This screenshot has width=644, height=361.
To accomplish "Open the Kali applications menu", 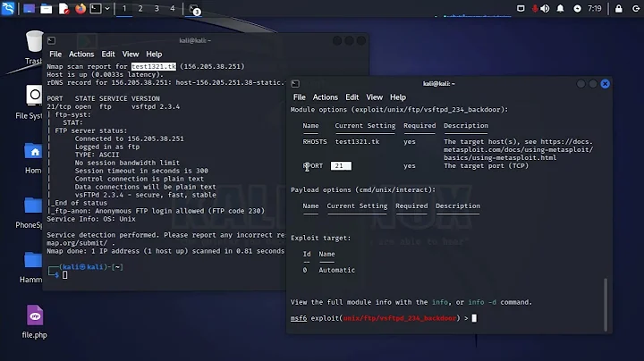I will 8,8.
